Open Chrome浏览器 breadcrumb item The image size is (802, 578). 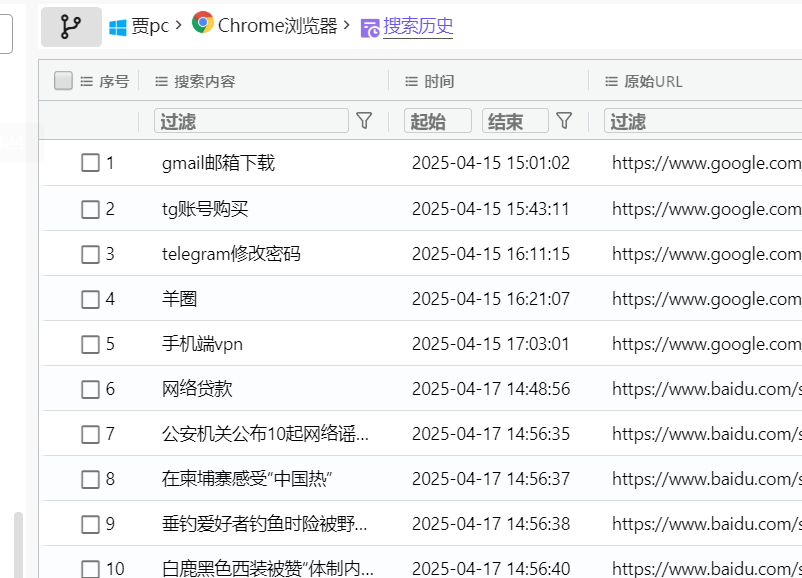click(x=278, y=26)
